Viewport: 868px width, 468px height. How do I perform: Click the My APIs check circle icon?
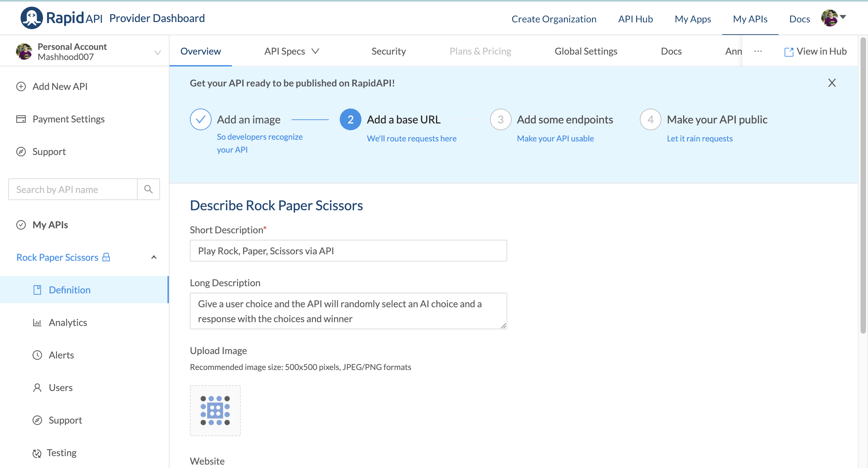tap(21, 225)
